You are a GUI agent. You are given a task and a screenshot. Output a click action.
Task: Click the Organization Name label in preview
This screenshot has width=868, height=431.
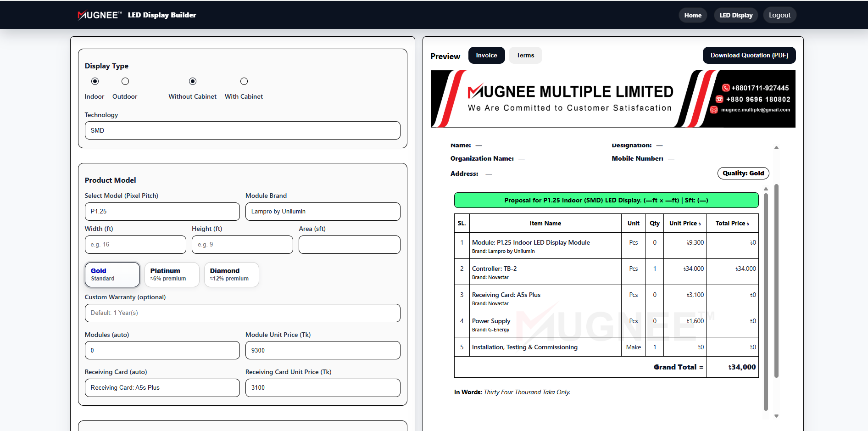pos(482,158)
